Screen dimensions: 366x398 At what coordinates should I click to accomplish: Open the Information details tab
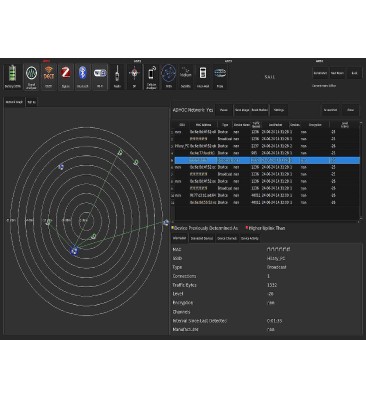click(180, 238)
